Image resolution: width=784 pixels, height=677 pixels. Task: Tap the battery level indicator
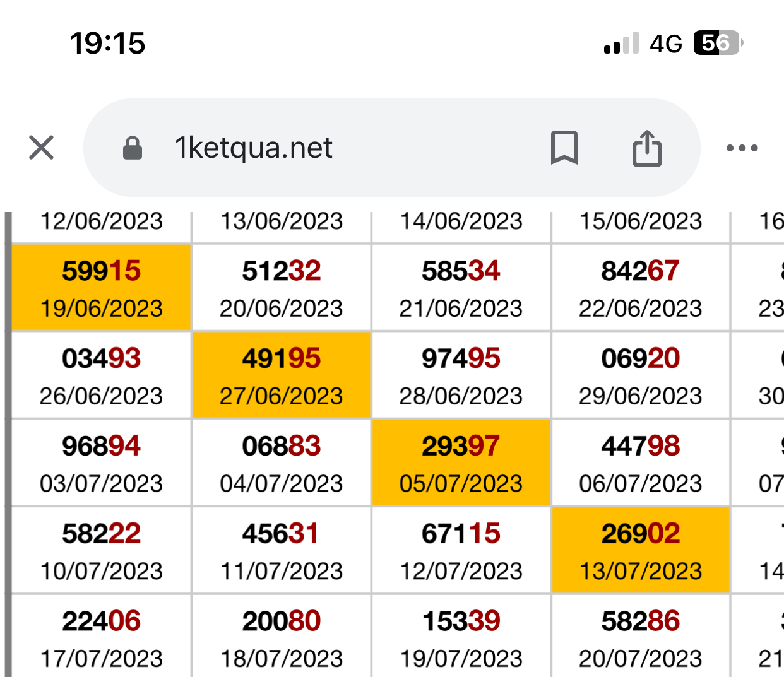click(718, 43)
